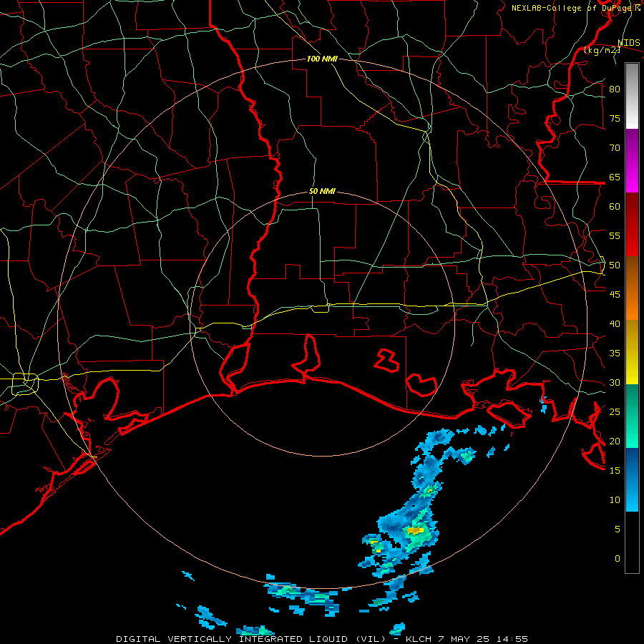Click the 10 value on the color scale
This screenshot has width=644, height=644.
point(615,500)
